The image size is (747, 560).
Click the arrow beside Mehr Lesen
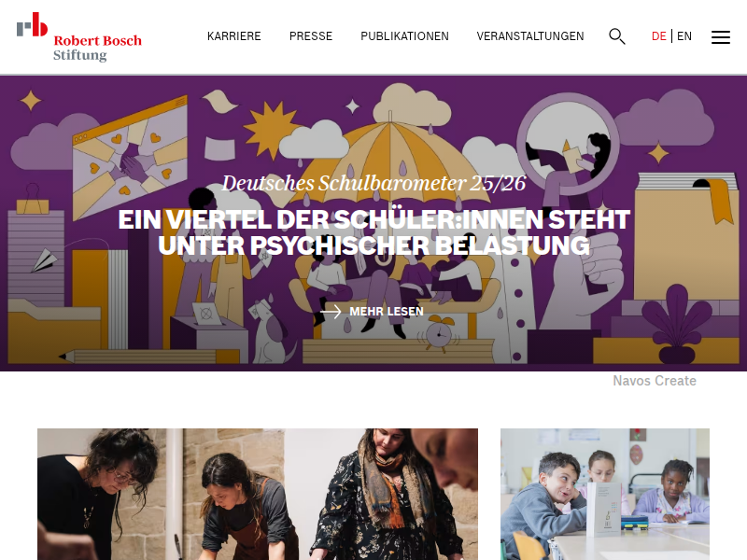tap(331, 312)
